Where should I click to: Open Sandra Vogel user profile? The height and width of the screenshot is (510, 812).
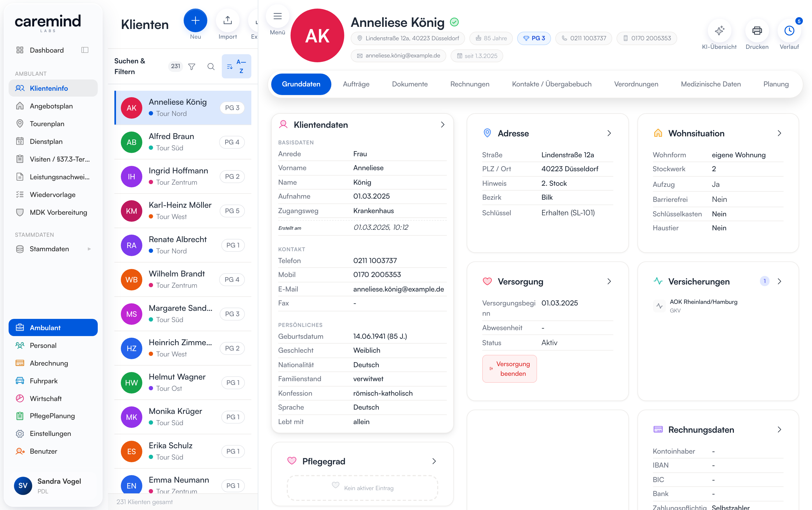coord(53,485)
